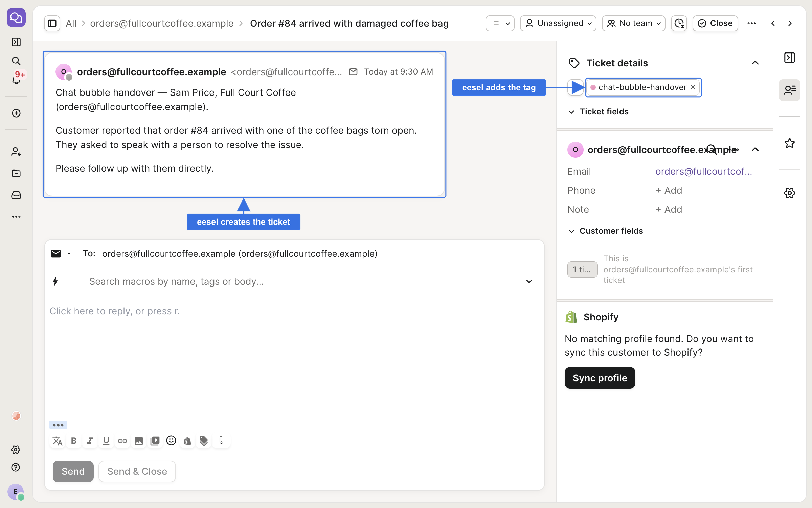Attach a file with paperclip icon
Viewport: 812px width, 508px height.
221,440
